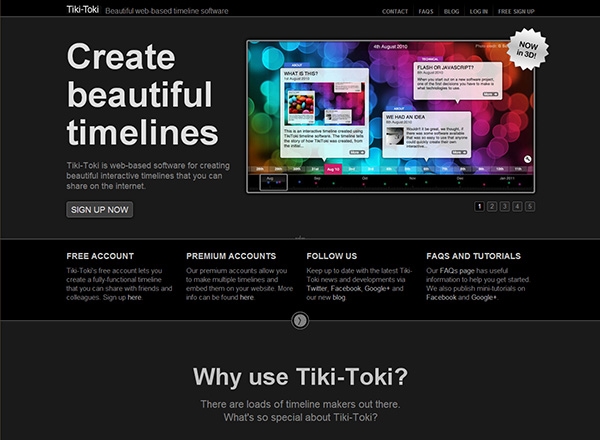The image size is (600, 440).
Task: Click the Sign Up Now button
Action: click(x=99, y=210)
